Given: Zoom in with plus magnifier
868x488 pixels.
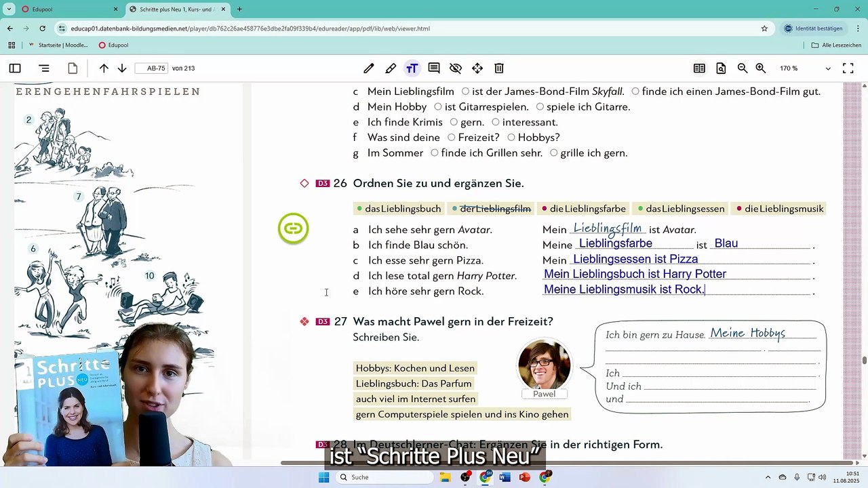Looking at the screenshot, I should coord(761,68).
